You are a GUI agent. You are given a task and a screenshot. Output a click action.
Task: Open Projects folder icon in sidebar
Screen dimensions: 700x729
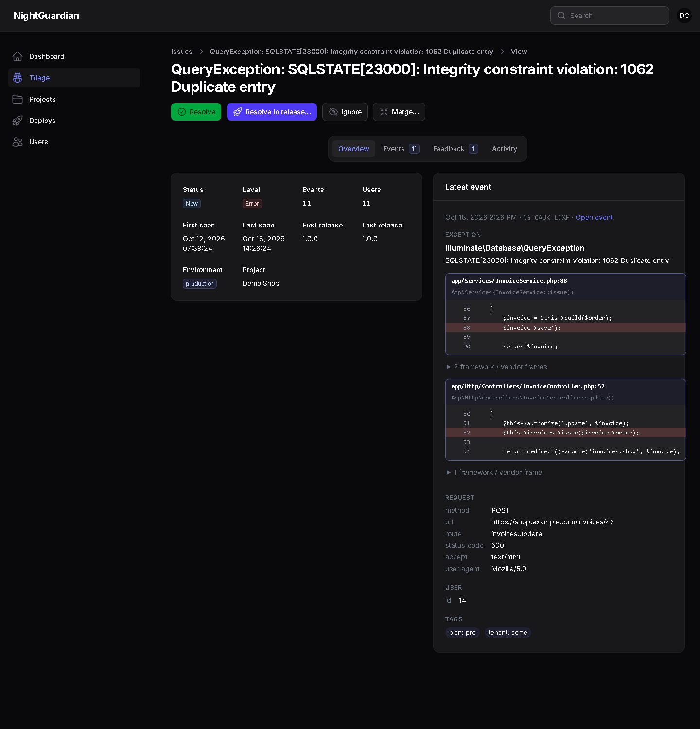[x=17, y=99]
